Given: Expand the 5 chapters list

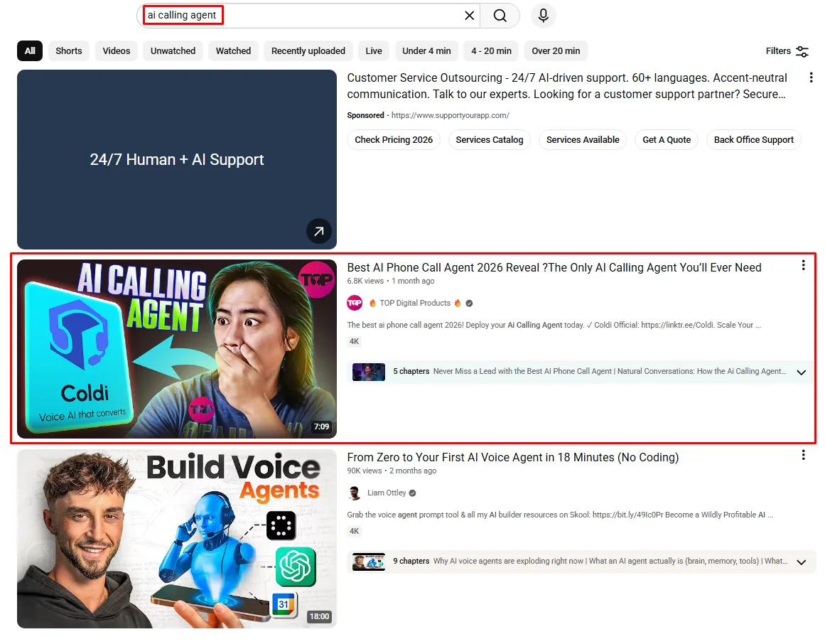Looking at the screenshot, I should (802, 372).
